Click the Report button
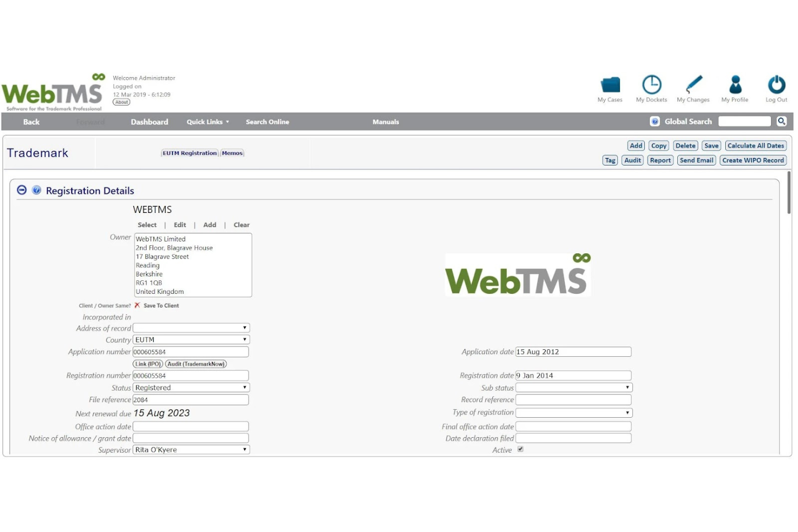 pos(660,160)
